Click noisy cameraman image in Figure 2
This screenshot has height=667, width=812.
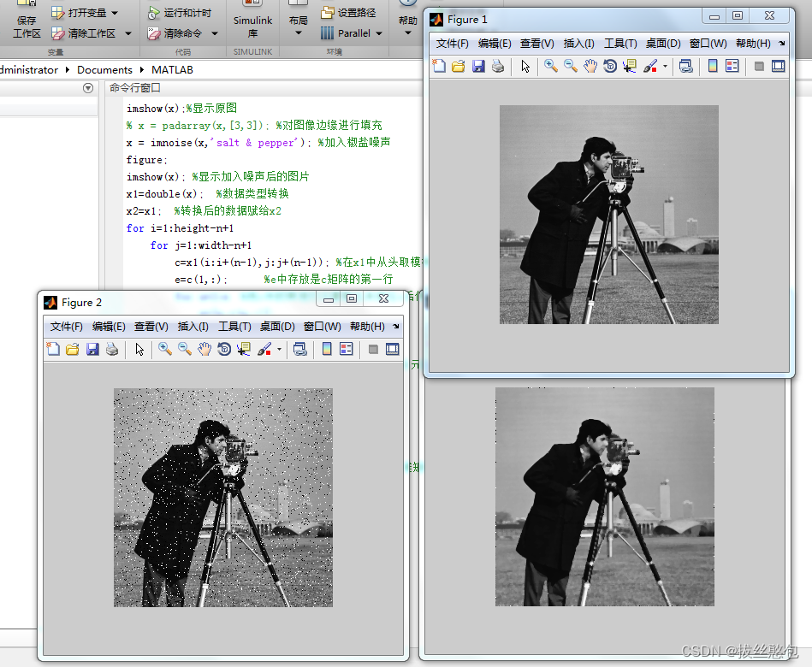tap(223, 498)
